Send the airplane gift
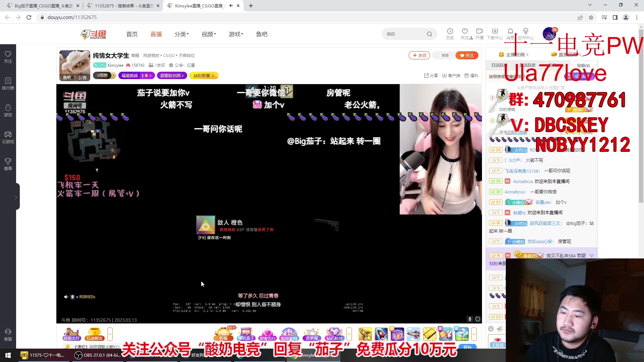Viewport: 644px width, 362px height. click(x=414, y=334)
